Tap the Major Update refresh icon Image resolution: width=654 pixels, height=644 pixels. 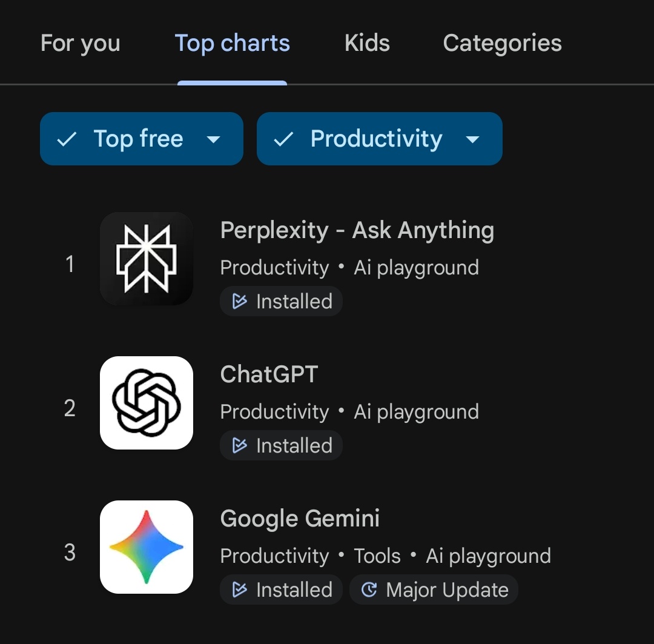369,590
